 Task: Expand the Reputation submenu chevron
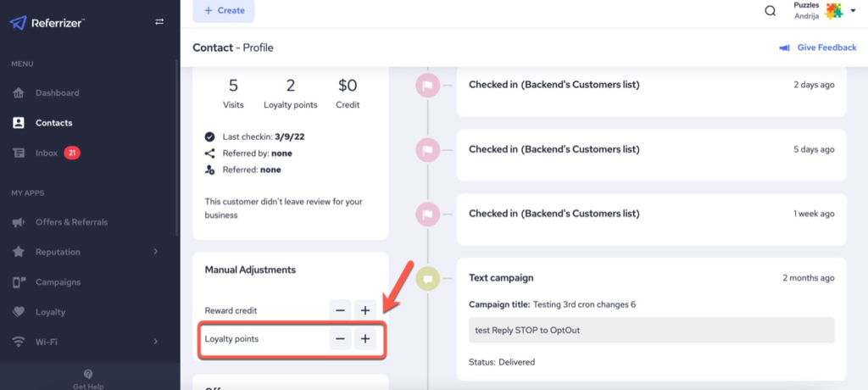point(156,252)
